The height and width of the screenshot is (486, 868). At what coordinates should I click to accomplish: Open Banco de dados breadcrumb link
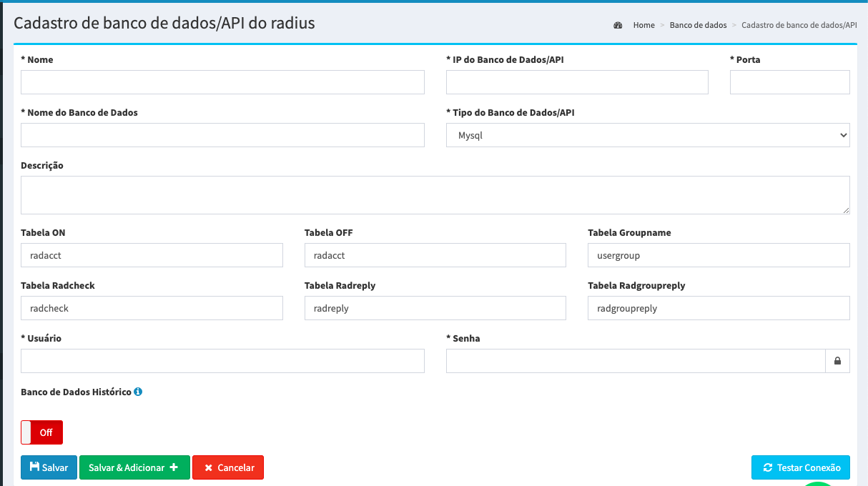pyautogui.click(x=698, y=25)
